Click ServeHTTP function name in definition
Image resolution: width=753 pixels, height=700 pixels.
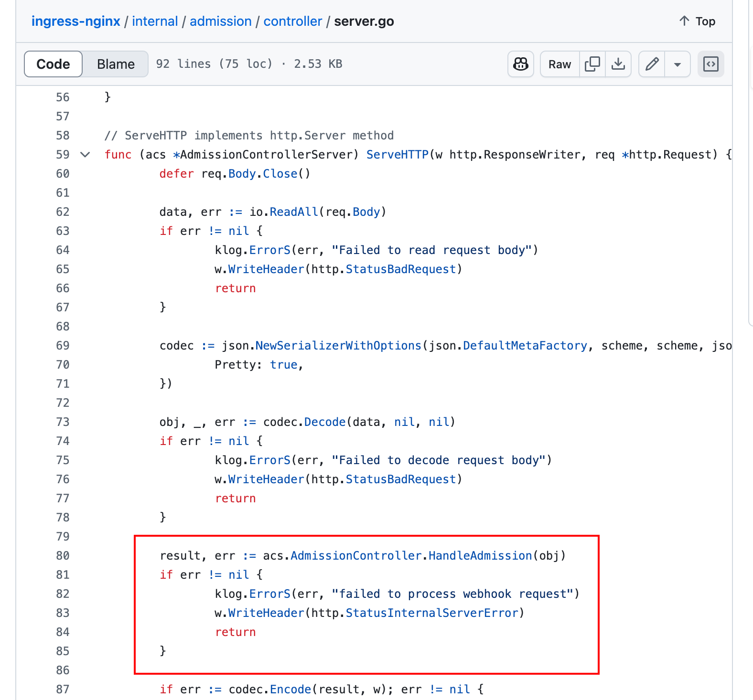[397, 155]
